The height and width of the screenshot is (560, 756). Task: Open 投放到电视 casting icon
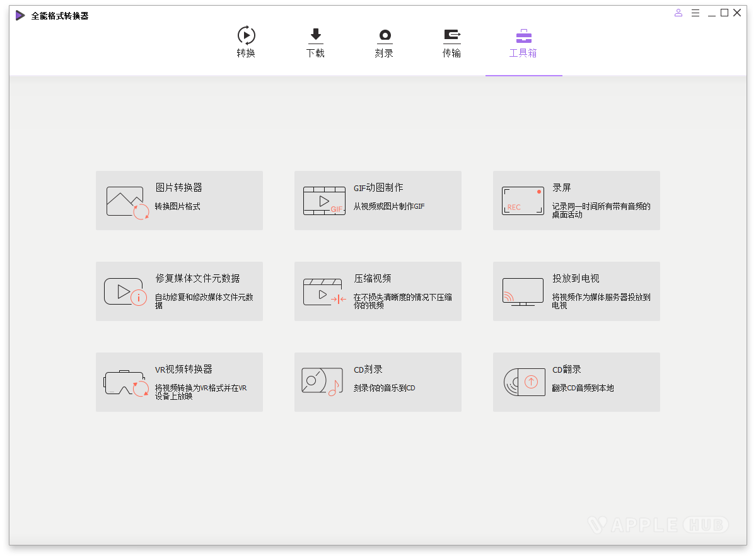click(x=522, y=291)
